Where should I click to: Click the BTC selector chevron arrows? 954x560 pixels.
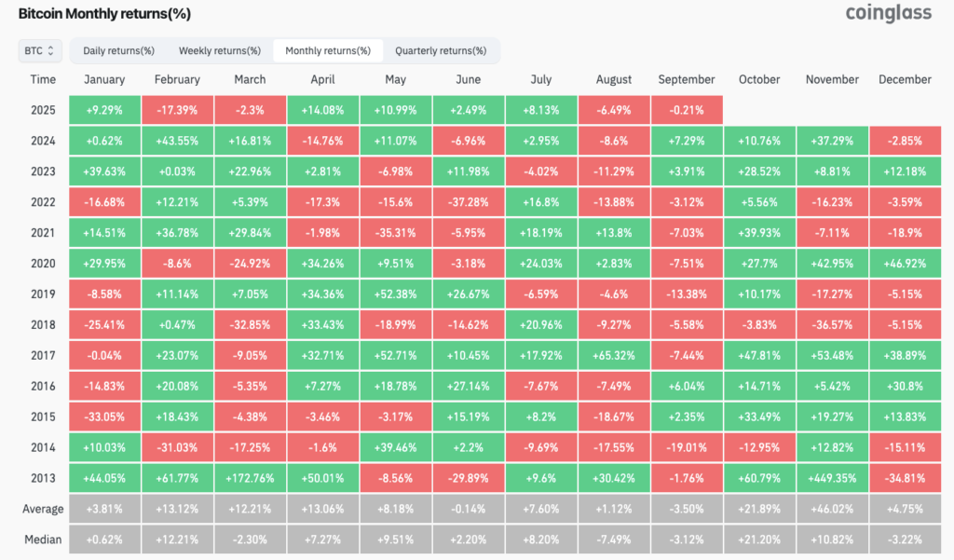[x=54, y=50]
